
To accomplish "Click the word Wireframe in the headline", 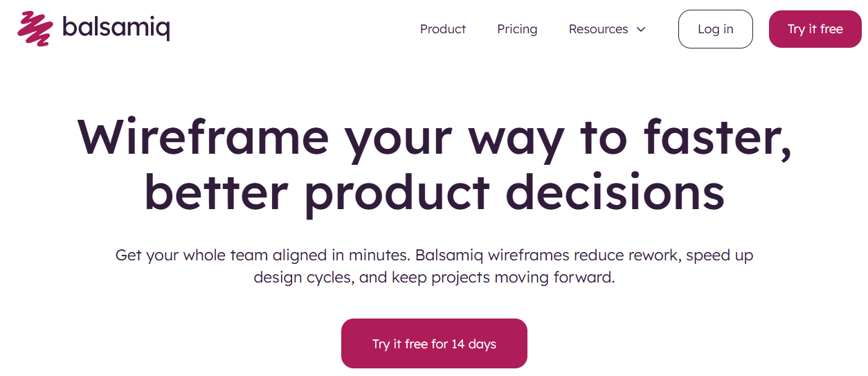I will click(x=203, y=137).
